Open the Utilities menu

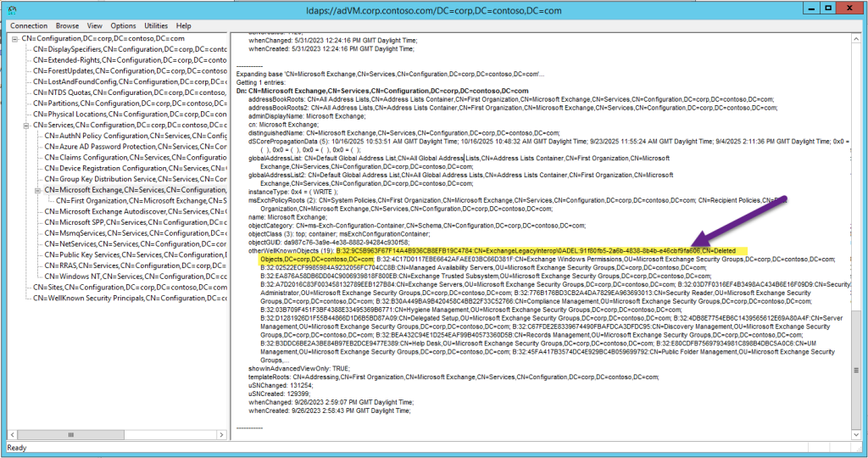pyautogui.click(x=157, y=26)
